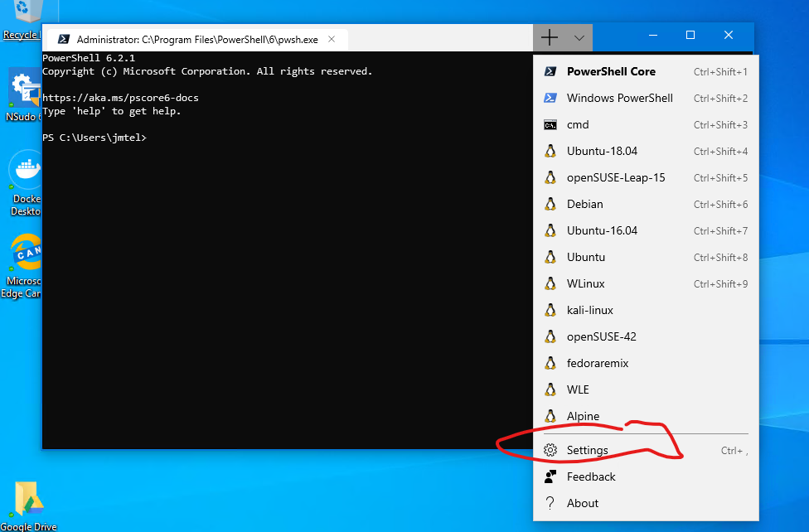Open WLinux profile

[646, 283]
